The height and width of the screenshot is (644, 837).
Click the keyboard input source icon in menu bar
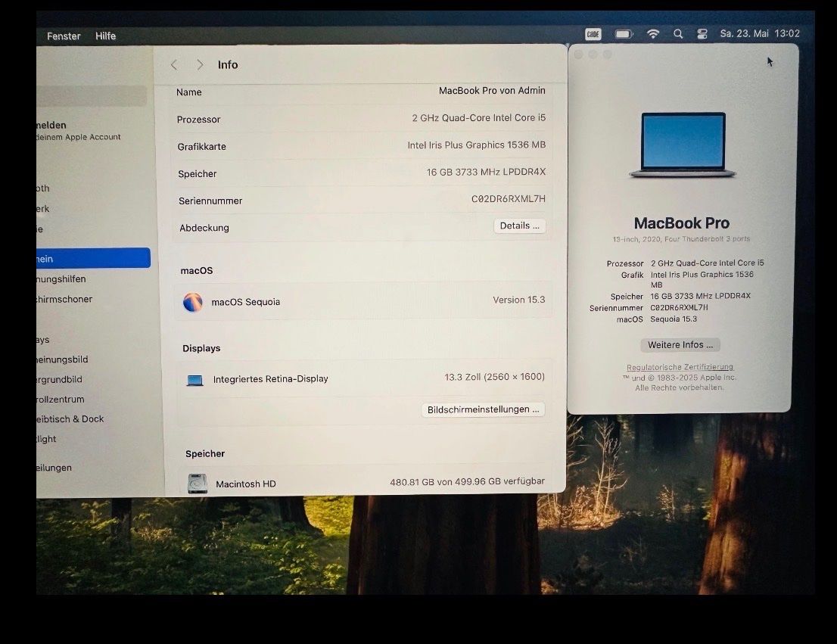[593, 34]
